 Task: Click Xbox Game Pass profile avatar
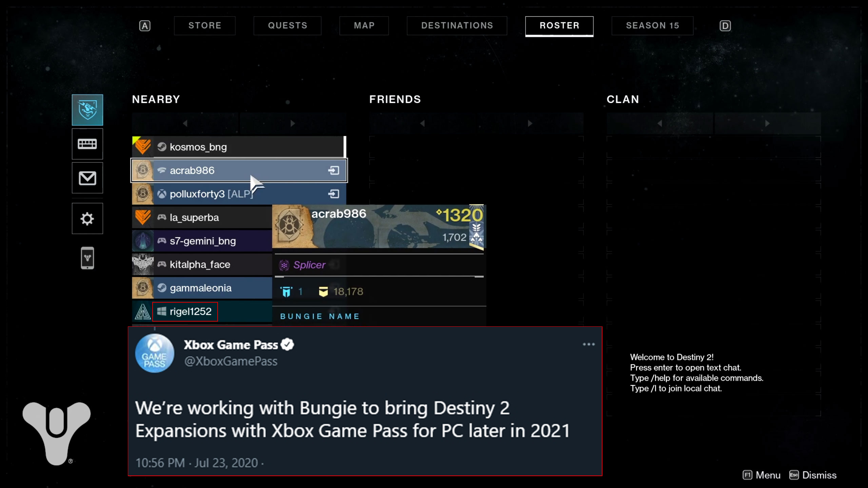(x=155, y=353)
